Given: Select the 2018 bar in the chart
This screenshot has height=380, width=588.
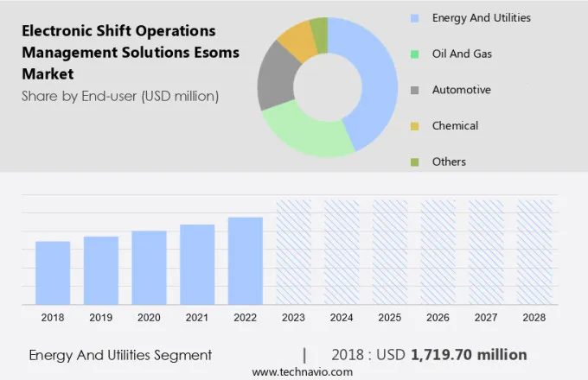Looking at the screenshot, I should pos(53,272).
